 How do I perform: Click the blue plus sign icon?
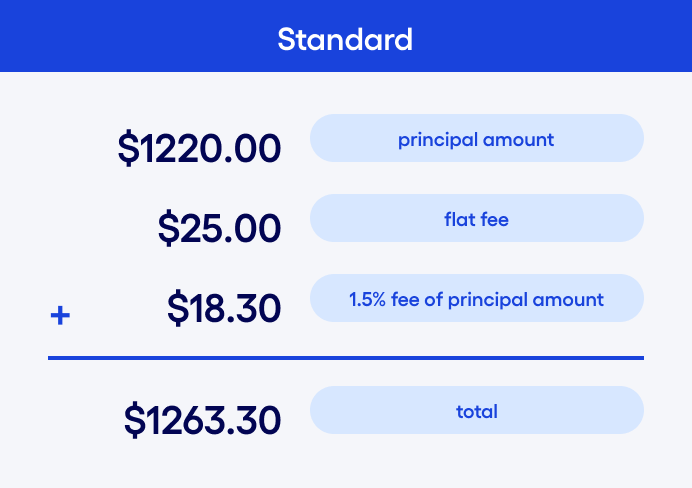[60, 316]
